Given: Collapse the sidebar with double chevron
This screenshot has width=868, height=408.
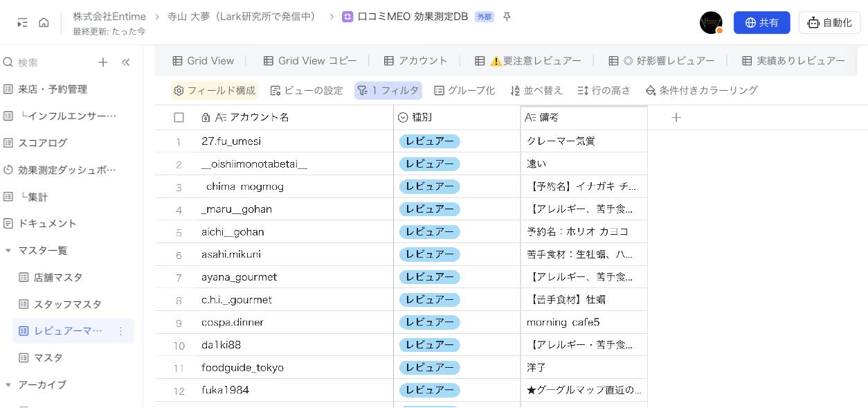Looking at the screenshot, I should click(x=125, y=62).
